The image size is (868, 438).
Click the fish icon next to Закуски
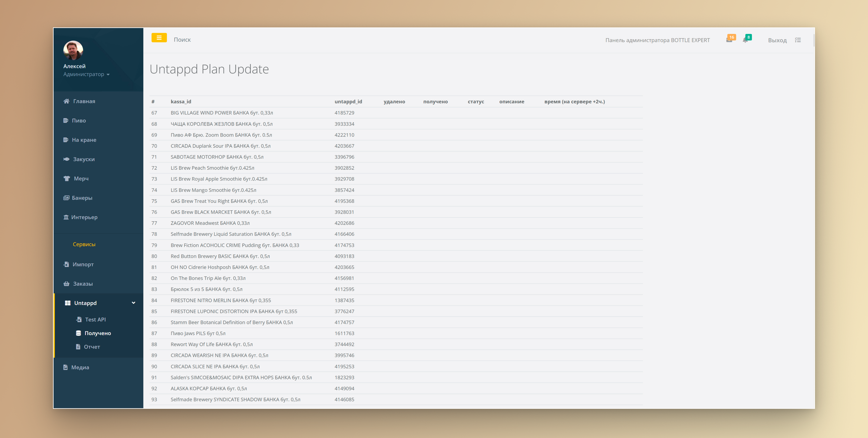click(x=66, y=159)
